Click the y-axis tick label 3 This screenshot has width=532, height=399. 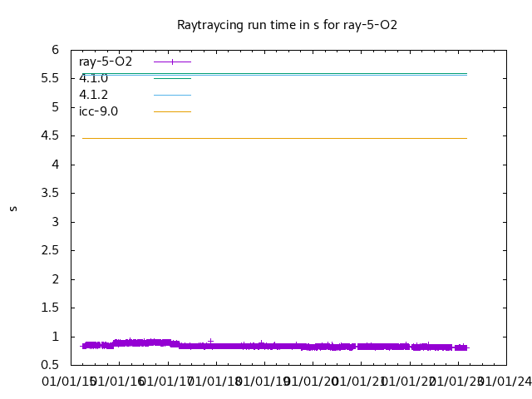(x=55, y=222)
